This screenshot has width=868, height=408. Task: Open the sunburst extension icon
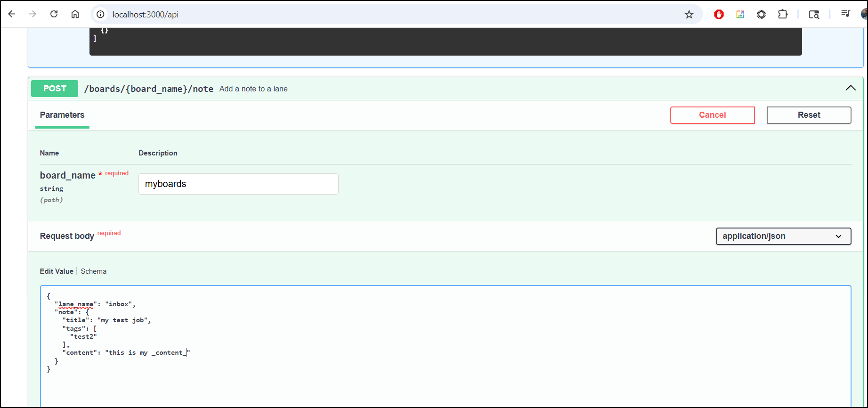pyautogui.click(x=761, y=15)
